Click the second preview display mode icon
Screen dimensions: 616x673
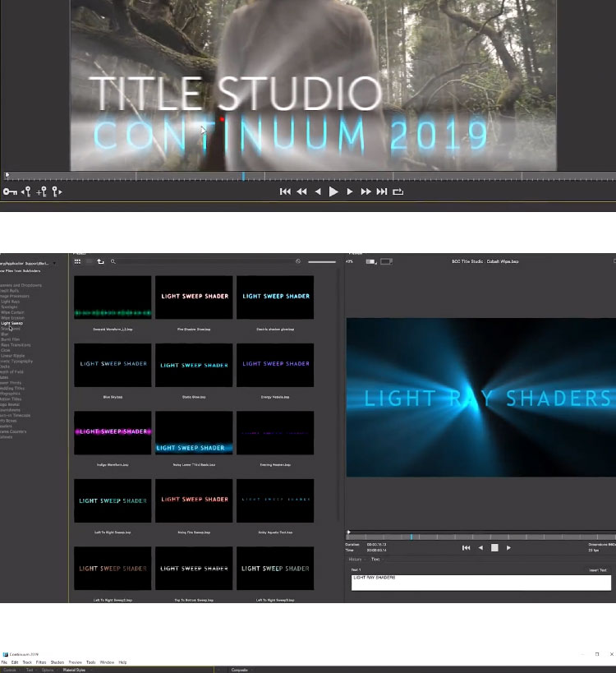tap(386, 261)
